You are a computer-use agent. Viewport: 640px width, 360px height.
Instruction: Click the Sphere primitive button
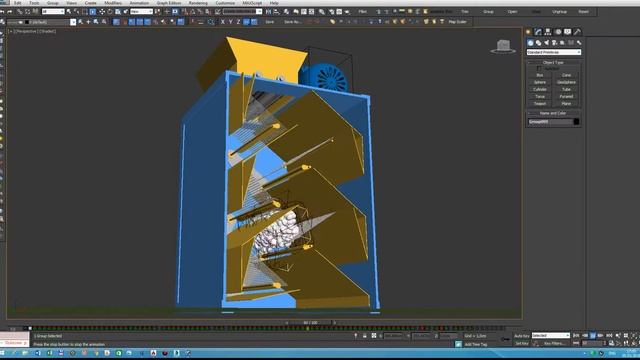(540, 82)
